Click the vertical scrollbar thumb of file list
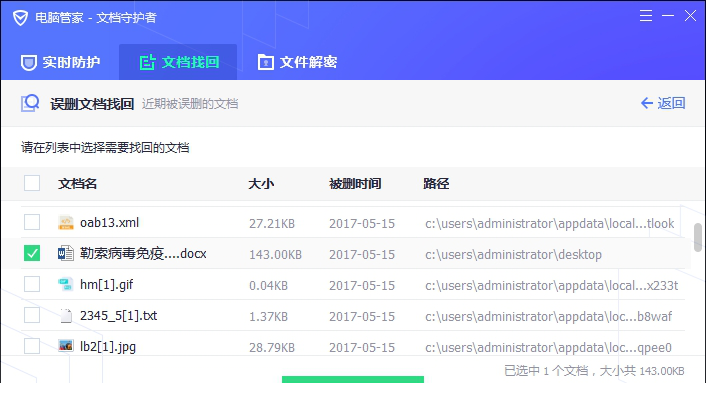This screenshot has width=706, height=398. pyautogui.click(x=698, y=237)
